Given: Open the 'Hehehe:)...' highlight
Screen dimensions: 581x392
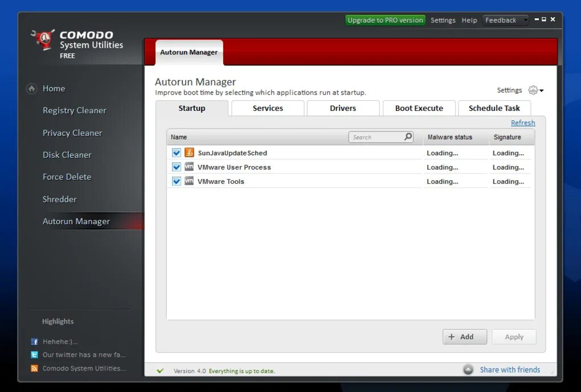Looking at the screenshot, I should [60, 342].
